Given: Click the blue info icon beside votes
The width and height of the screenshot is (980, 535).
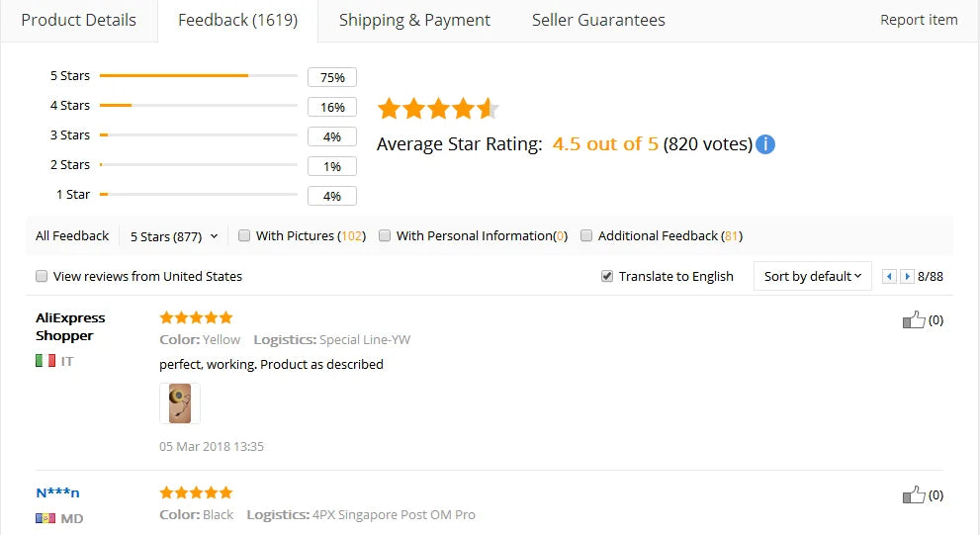Looking at the screenshot, I should coord(765,144).
